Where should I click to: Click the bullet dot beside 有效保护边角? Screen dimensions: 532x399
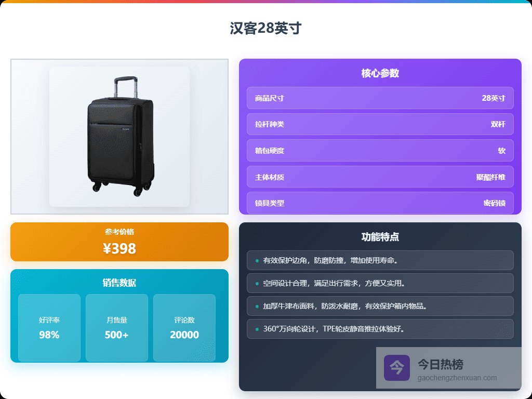pos(257,261)
